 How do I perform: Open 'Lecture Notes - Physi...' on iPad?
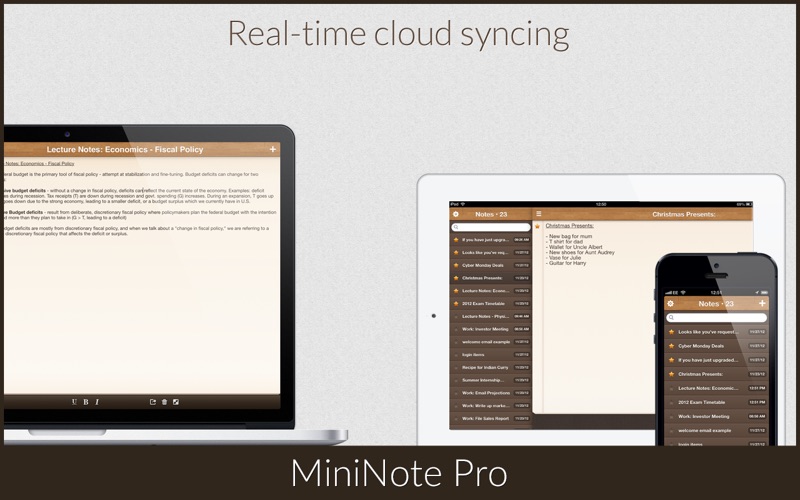tap(491, 316)
